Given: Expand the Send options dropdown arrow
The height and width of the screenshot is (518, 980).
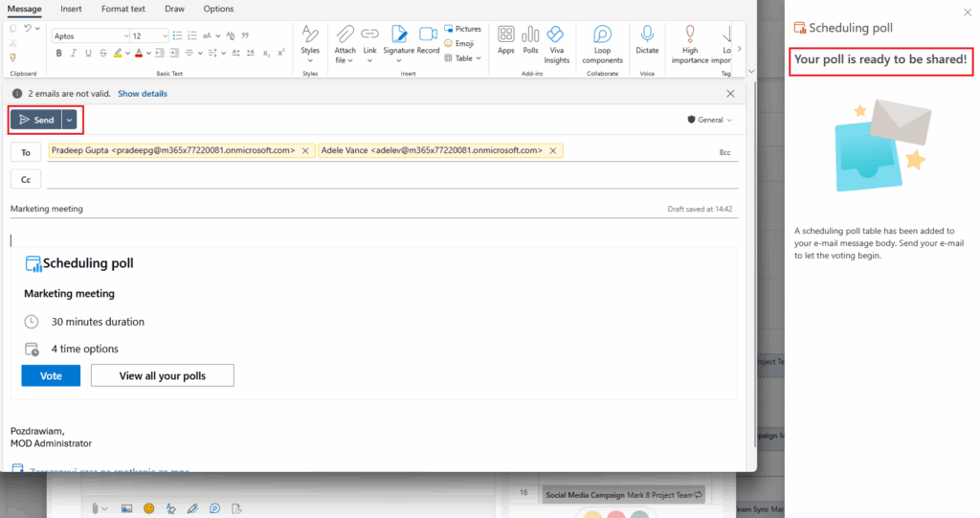Looking at the screenshot, I should click(x=70, y=120).
